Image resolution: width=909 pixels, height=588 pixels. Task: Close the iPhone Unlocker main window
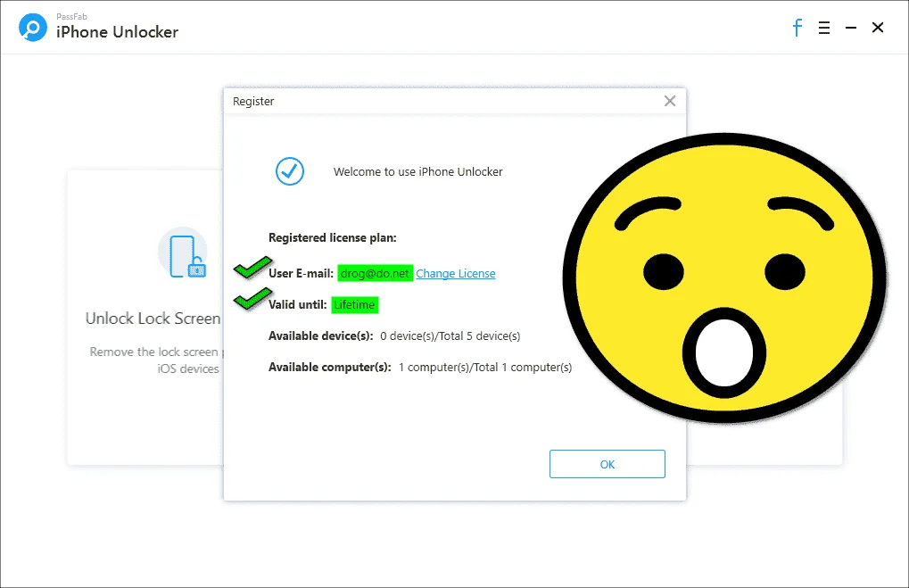(x=878, y=28)
